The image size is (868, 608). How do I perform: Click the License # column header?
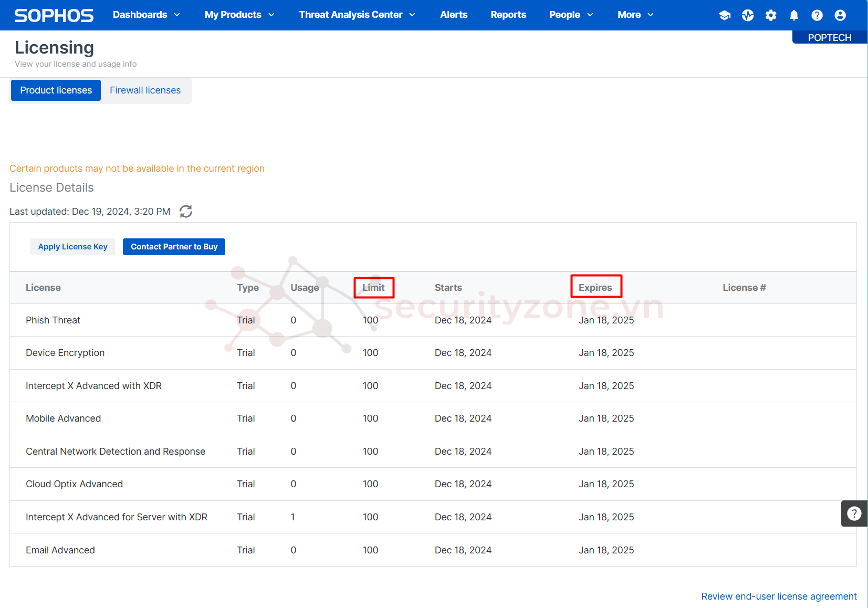coord(744,288)
